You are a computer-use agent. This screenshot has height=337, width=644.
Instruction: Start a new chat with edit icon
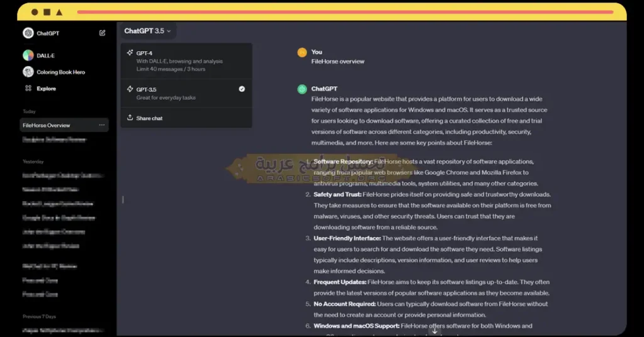click(x=103, y=33)
